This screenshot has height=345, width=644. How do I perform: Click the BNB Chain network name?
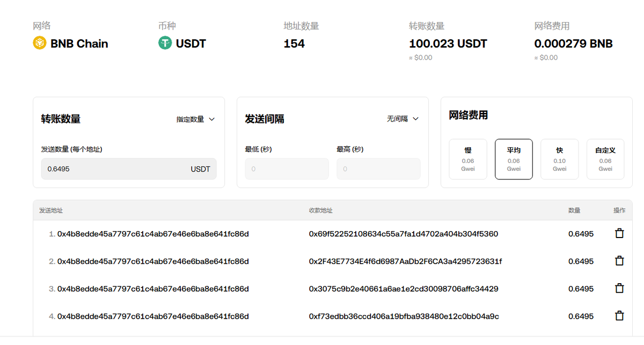[x=79, y=44]
